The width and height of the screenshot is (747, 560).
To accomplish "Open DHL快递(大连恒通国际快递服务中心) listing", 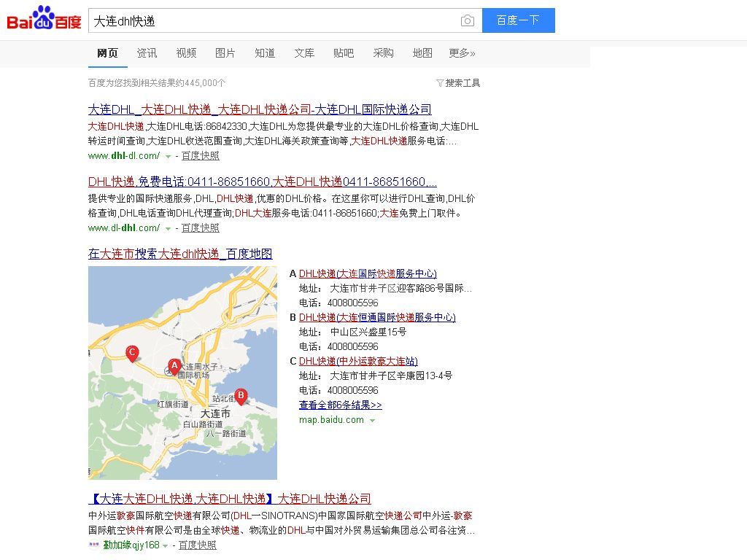I will [377, 318].
